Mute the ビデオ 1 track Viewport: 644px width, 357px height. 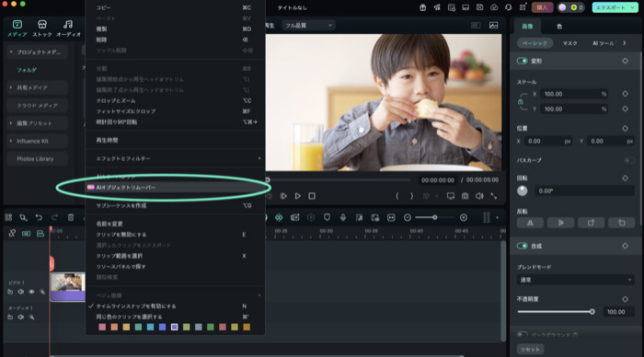point(21,292)
